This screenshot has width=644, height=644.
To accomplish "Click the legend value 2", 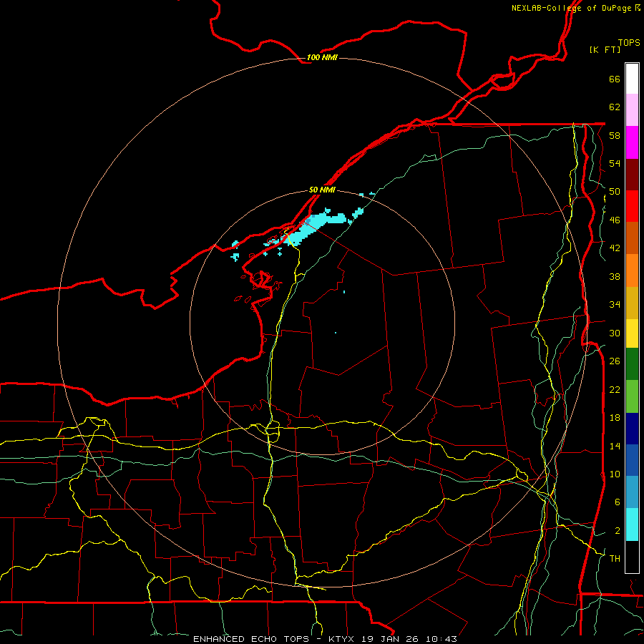I will click(618, 531).
